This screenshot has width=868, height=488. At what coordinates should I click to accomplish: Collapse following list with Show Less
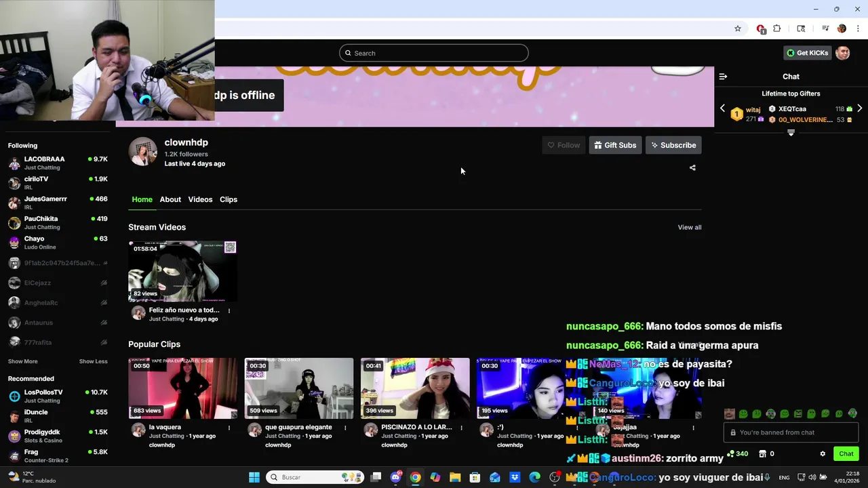click(x=94, y=361)
